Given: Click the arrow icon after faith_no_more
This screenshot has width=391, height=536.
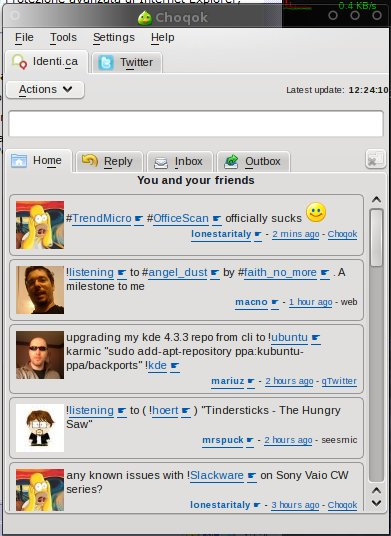Looking at the screenshot, I should [325, 273].
